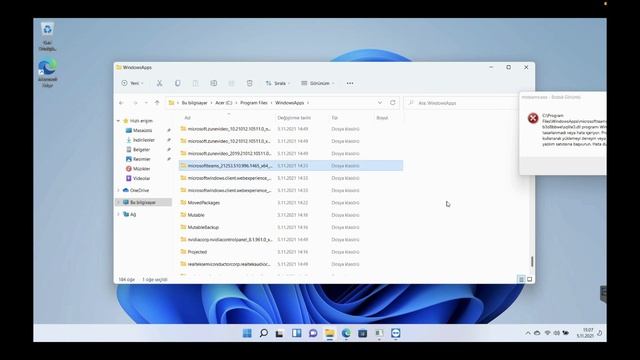
Task: Select the microsoftteams folder row
Action: click(x=291, y=166)
